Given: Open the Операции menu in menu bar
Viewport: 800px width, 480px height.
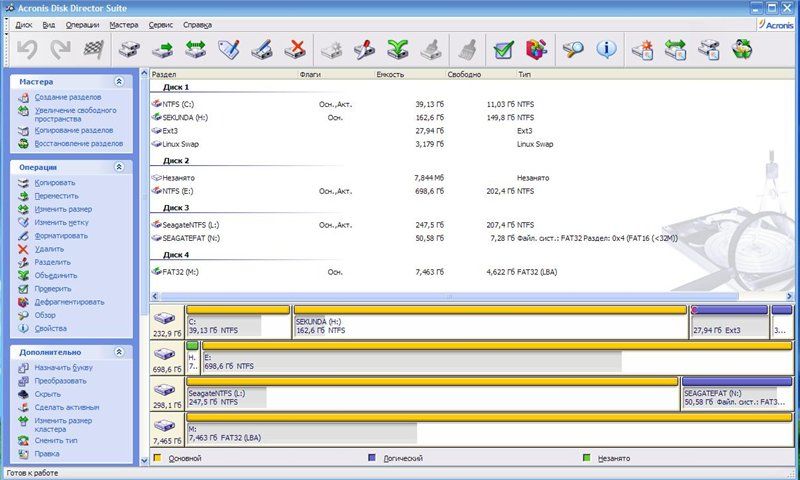Looking at the screenshot, I should click(82, 24).
